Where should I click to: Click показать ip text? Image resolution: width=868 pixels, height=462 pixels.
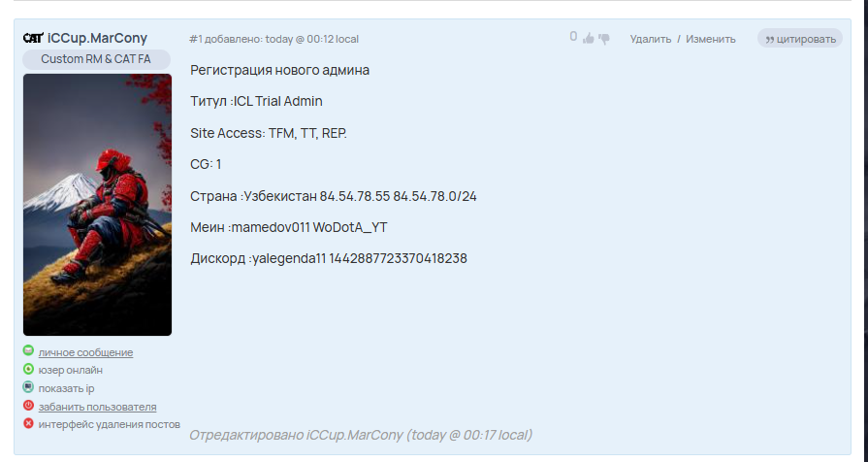tap(66, 388)
